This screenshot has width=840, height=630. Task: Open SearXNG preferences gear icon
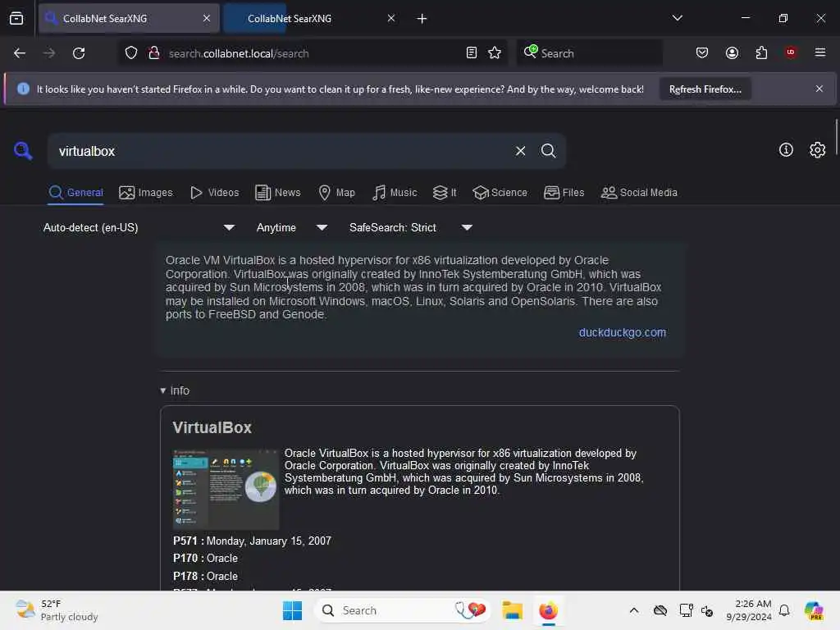coord(817,150)
